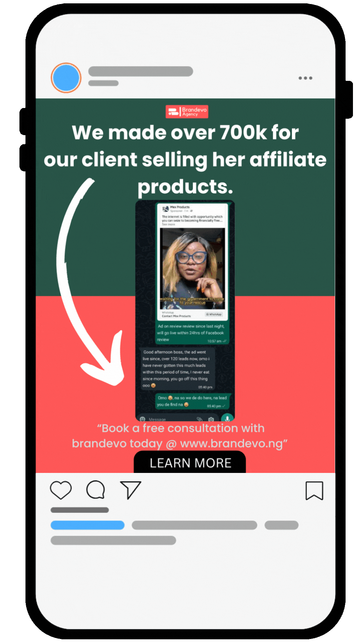Click the LEARN MORE button
This screenshot has width=362, height=644.
pos(190,462)
